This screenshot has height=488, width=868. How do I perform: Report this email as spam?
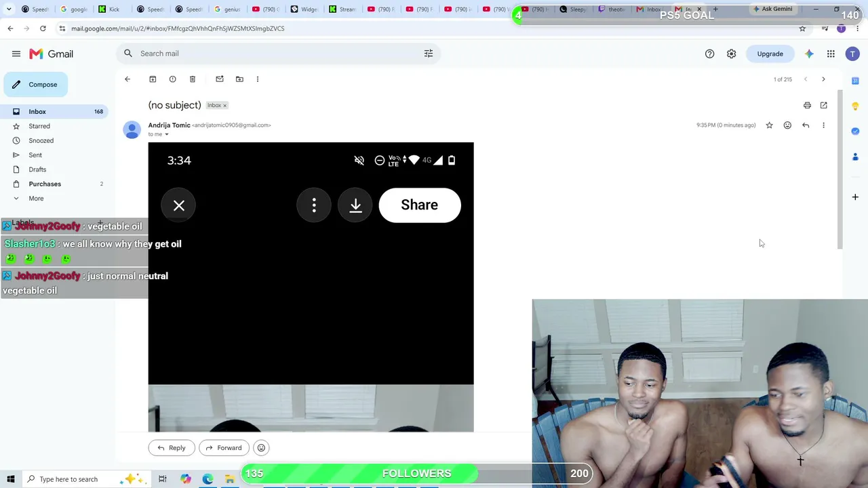click(x=172, y=79)
